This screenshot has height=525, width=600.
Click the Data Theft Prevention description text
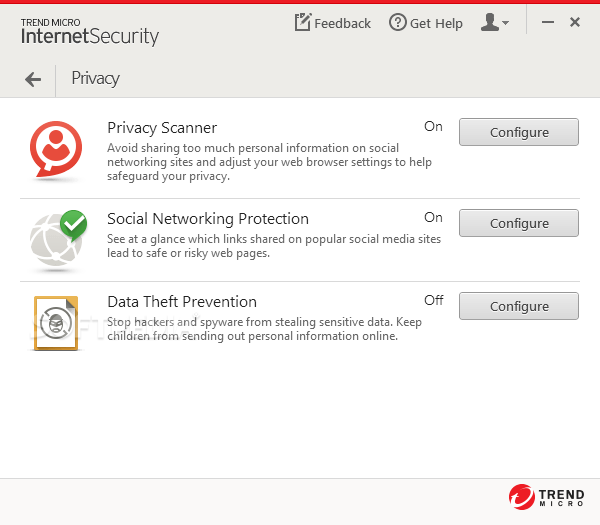(264, 329)
